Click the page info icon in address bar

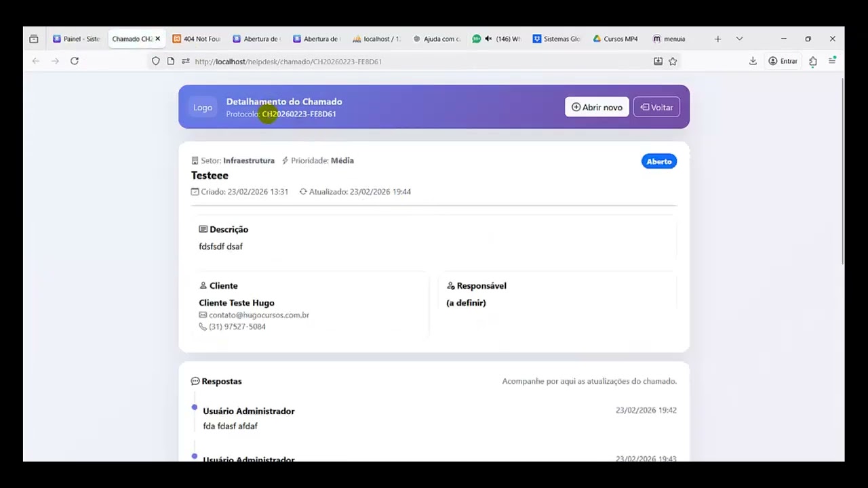tap(171, 61)
